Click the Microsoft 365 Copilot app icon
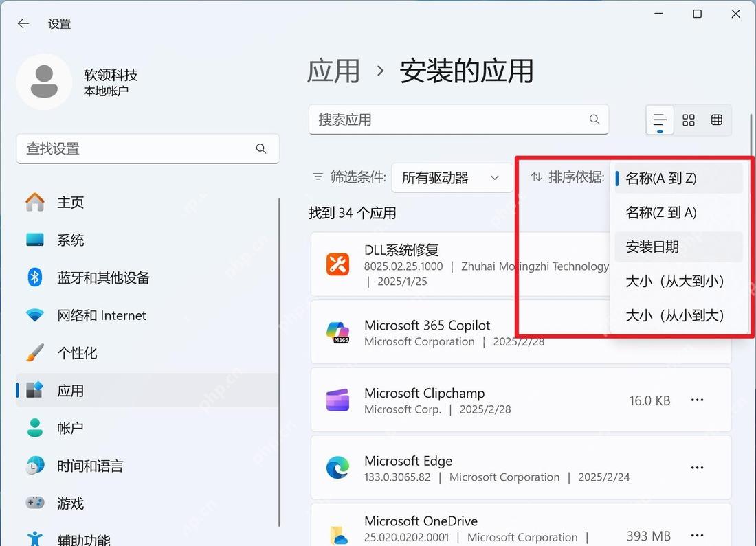 337,333
